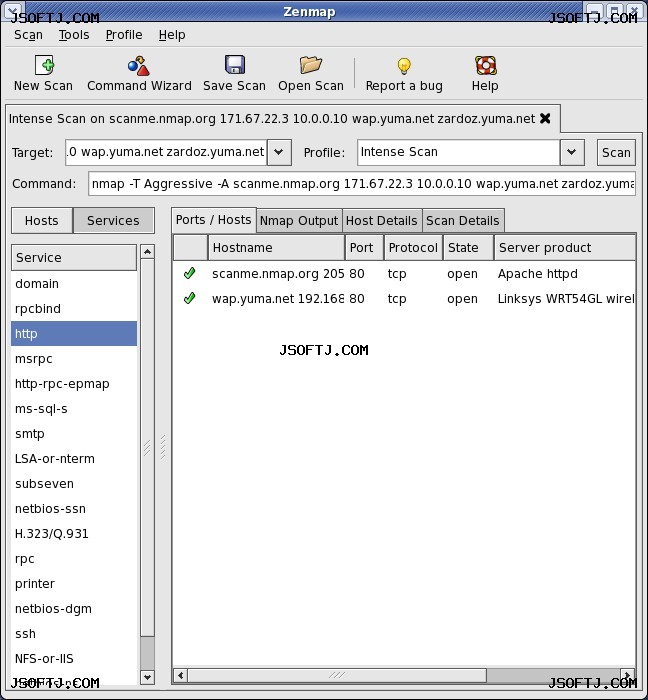Select the printer service
The width and height of the screenshot is (648, 700).
[x=74, y=583]
